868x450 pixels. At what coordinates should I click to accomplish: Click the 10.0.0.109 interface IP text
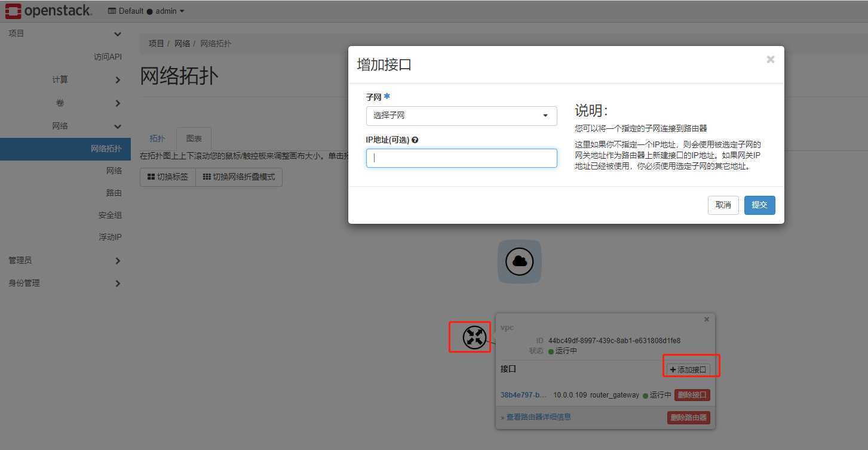[570, 395]
